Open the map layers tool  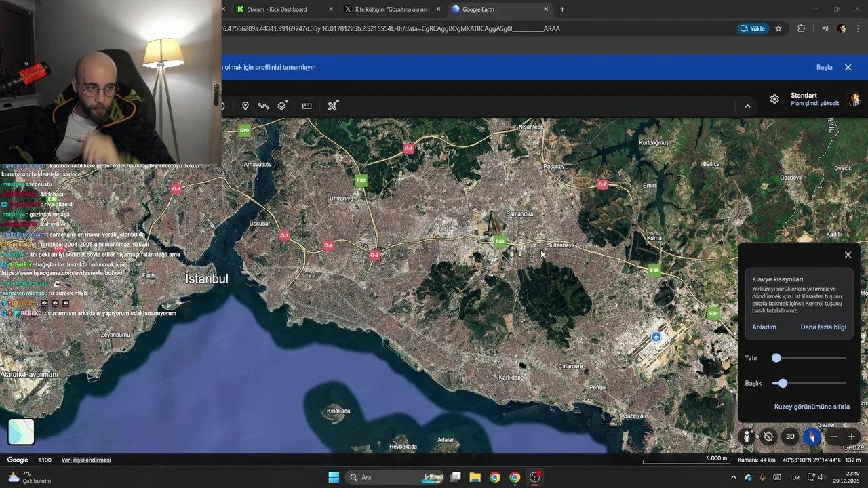click(x=282, y=106)
